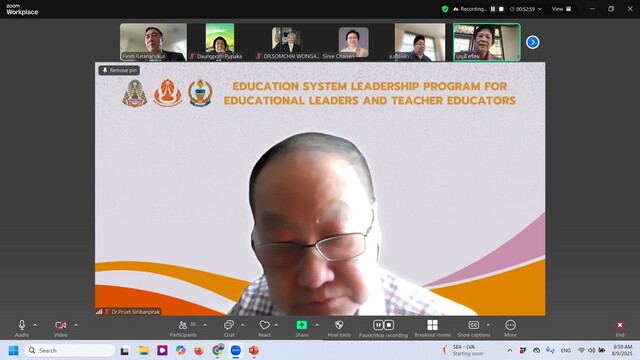Open the View layout menu
Viewport: 640px width, 360px height.
(562, 9)
